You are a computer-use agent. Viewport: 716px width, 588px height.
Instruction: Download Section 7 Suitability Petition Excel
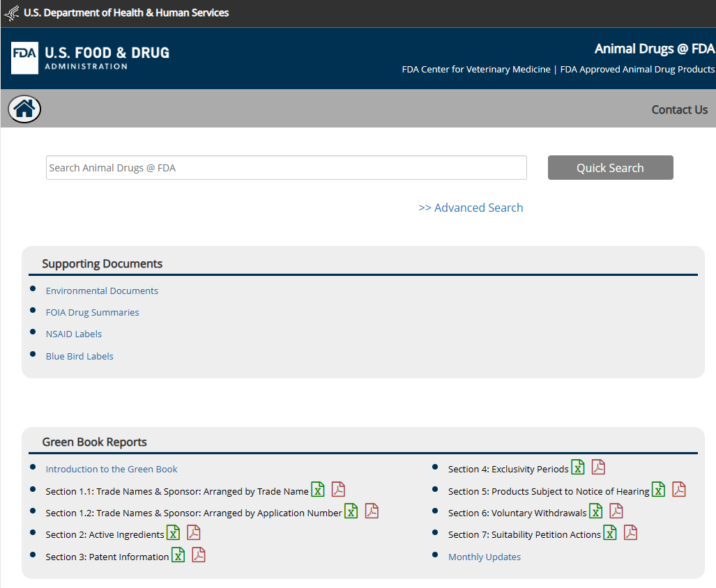point(609,533)
